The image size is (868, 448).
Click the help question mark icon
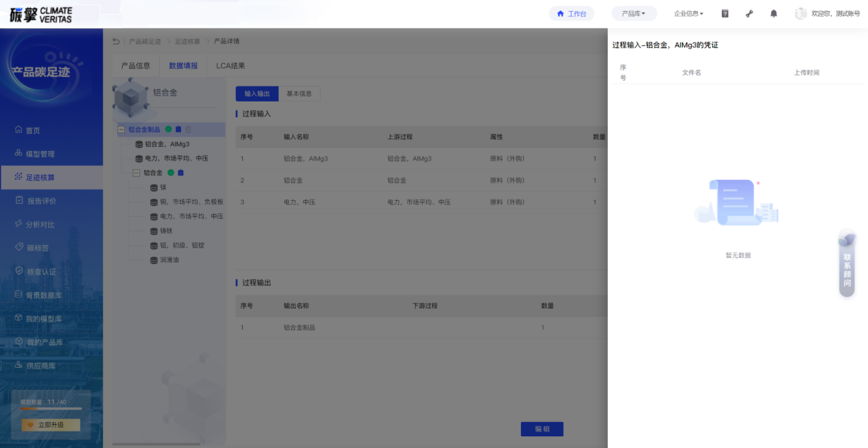pyautogui.click(x=725, y=14)
